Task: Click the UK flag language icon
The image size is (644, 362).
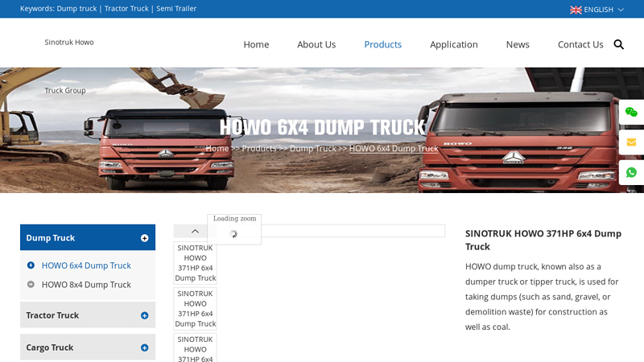Action: point(576,10)
